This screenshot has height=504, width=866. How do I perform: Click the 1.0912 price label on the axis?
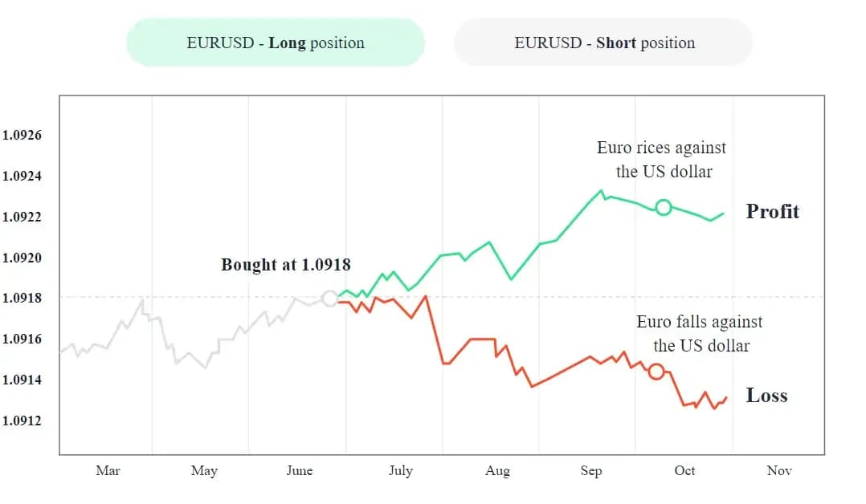[x=22, y=421]
